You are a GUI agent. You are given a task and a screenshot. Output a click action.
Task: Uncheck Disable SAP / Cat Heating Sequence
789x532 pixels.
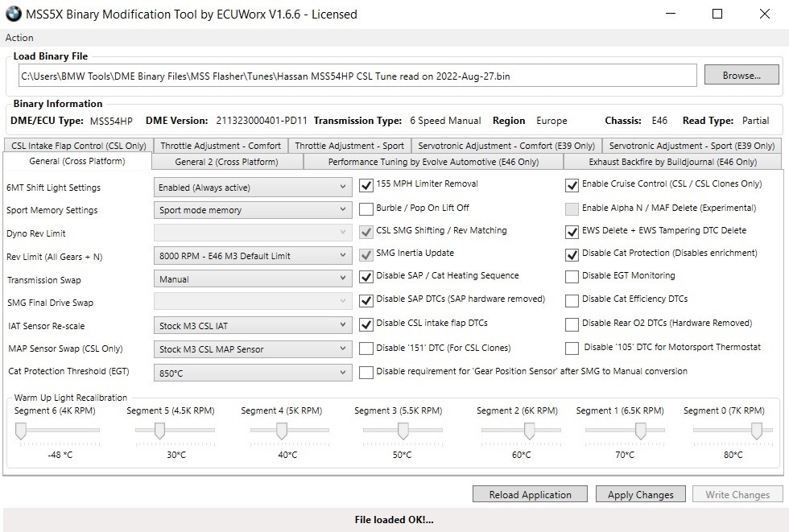366,277
